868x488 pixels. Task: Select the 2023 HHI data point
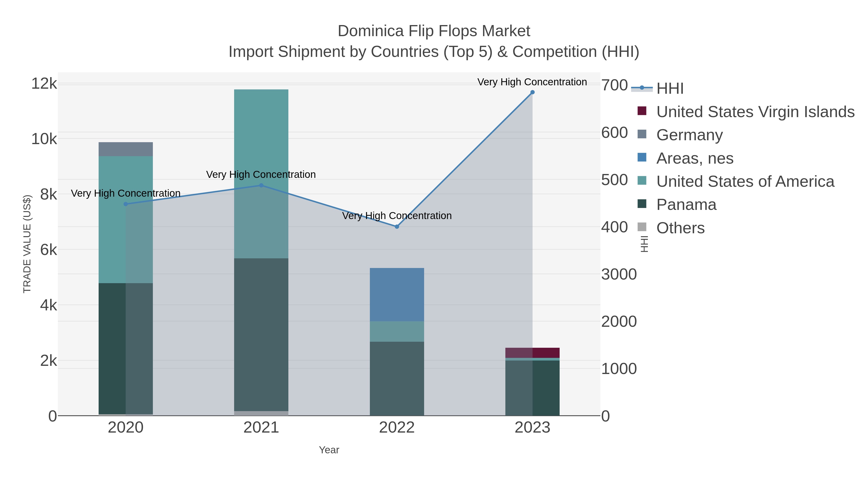(x=532, y=92)
